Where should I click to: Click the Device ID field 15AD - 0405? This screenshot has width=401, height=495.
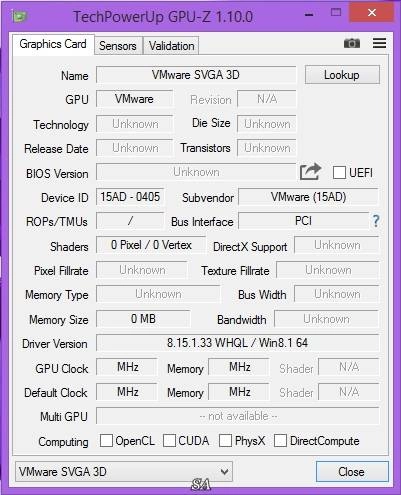point(130,197)
